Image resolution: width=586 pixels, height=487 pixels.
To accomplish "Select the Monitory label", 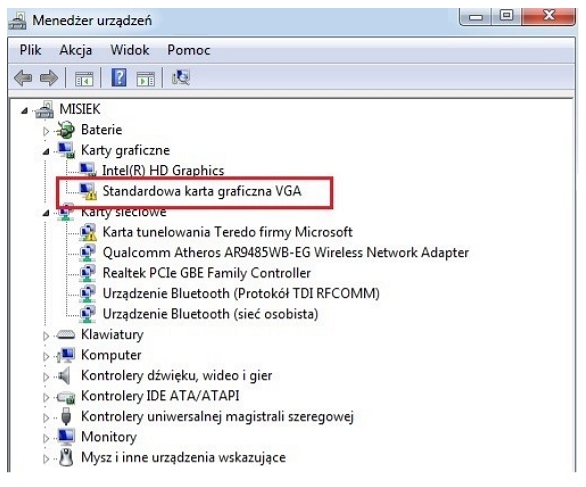I will [x=109, y=437].
